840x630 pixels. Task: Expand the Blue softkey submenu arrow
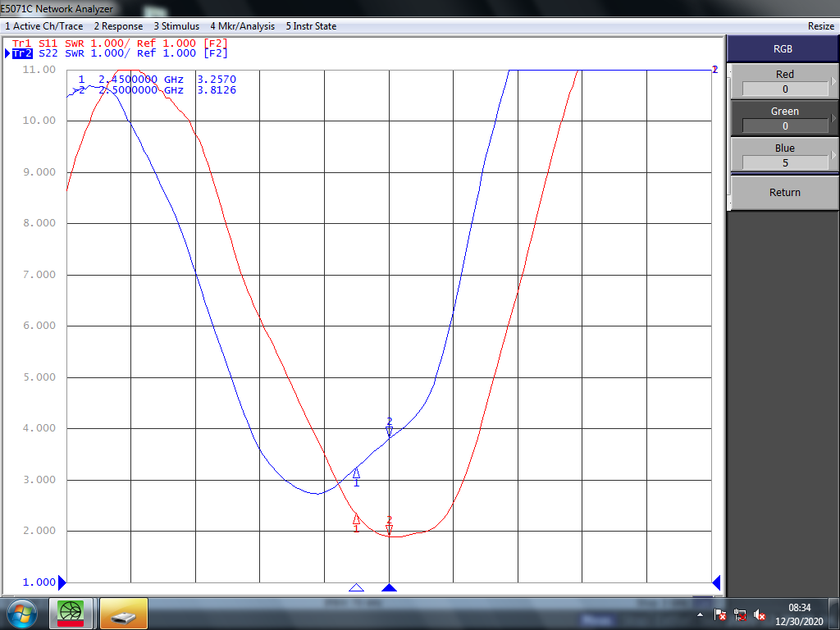coord(834,155)
